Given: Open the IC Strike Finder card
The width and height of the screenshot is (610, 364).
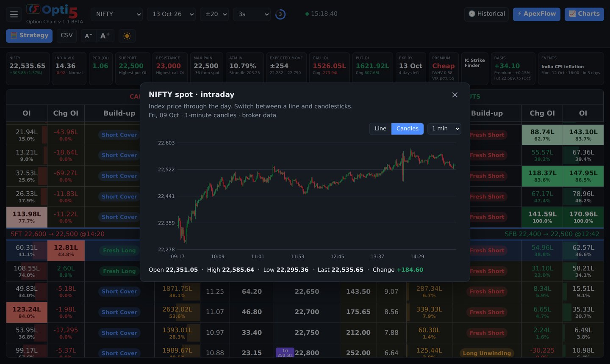Looking at the screenshot, I should pyautogui.click(x=475, y=69).
